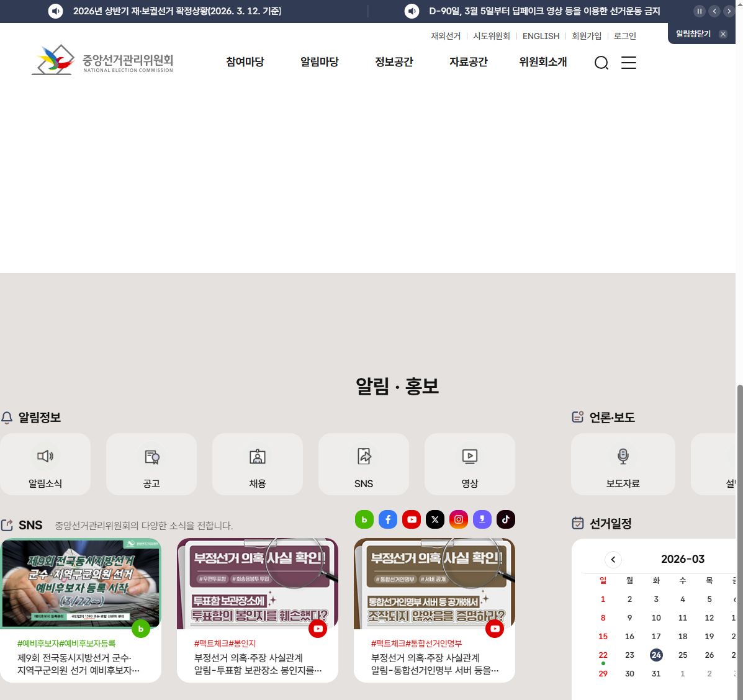
Task: Click the National Election Commission logo
Action: (x=102, y=60)
